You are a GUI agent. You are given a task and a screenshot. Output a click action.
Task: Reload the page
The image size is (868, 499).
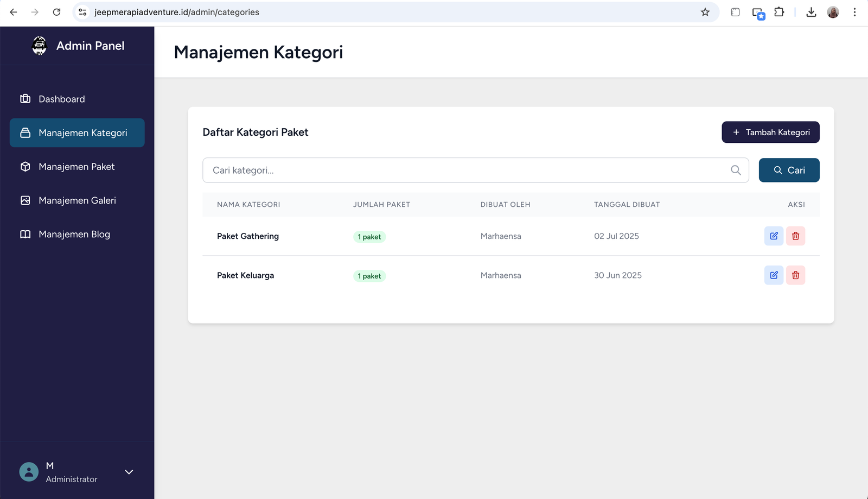[x=56, y=12]
